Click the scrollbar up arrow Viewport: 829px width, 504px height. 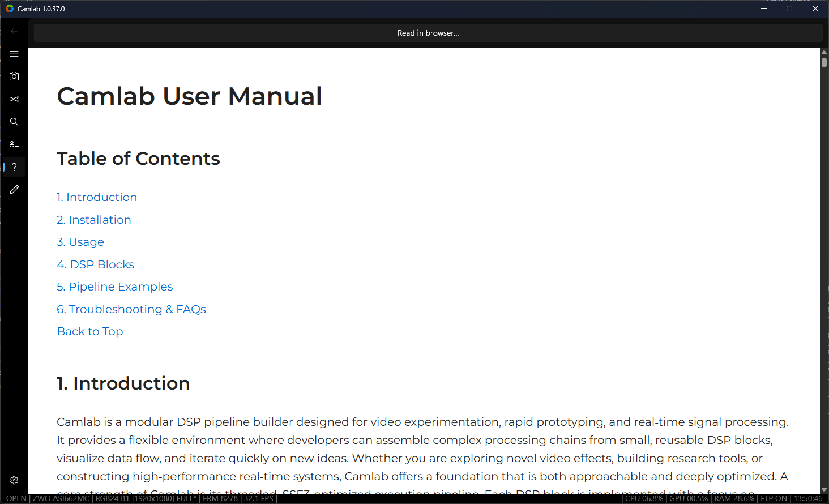coord(824,52)
